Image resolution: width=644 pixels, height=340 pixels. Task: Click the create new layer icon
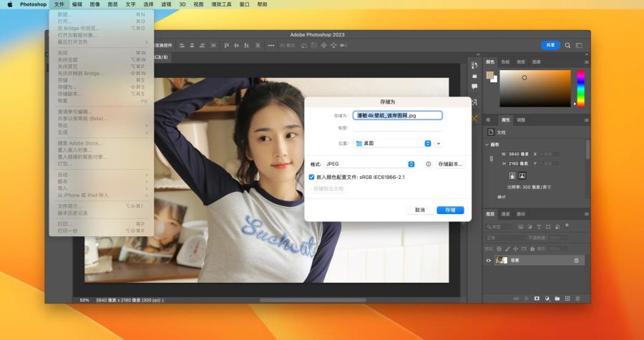(x=567, y=298)
